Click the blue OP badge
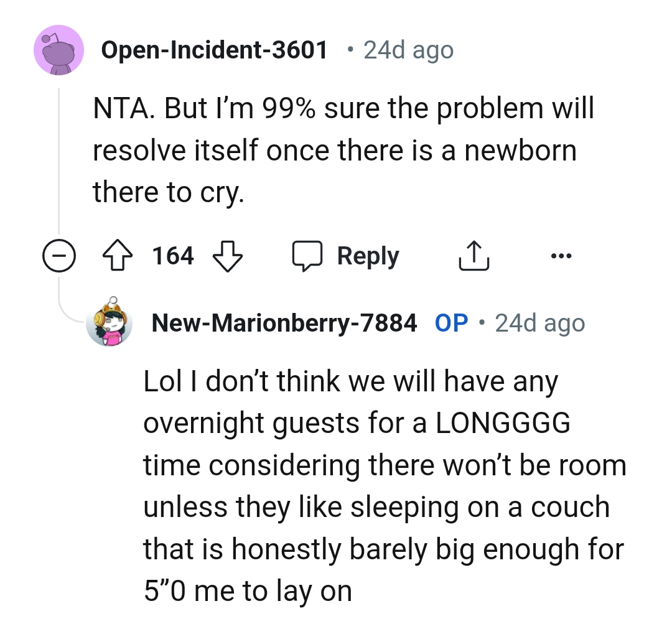This screenshot has width=672, height=629. pyautogui.click(x=451, y=323)
